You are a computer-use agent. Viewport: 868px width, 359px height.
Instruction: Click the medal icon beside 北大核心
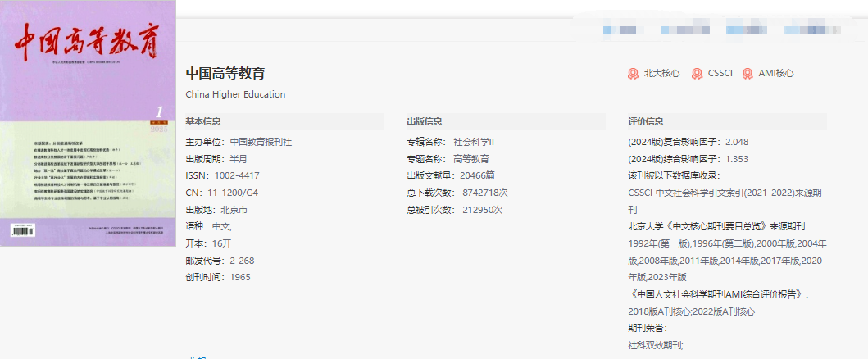[633, 74]
